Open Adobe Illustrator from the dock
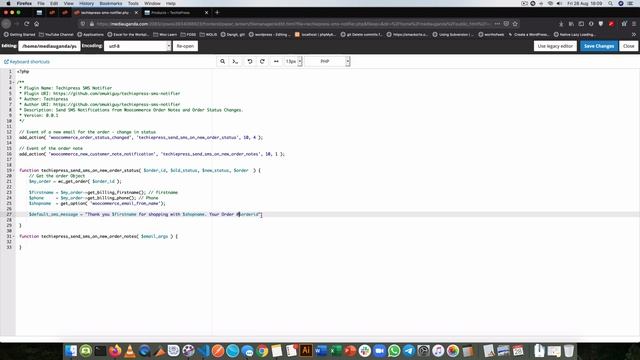 click(x=306, y=351)
